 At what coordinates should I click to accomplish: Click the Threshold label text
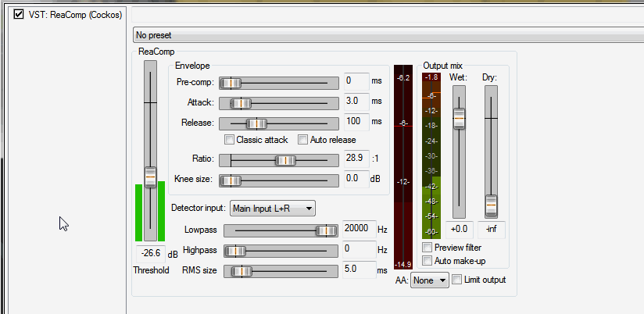point(151,270)
